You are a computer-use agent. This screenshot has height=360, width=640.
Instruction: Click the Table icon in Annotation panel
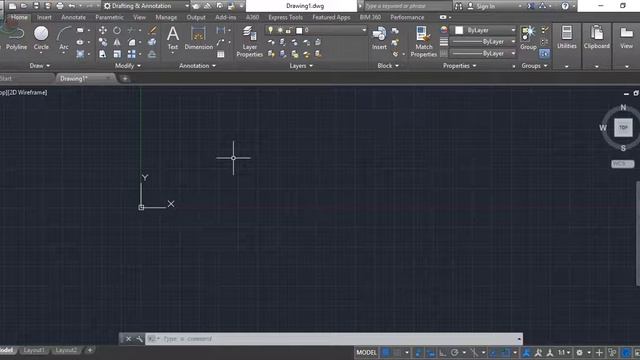[221, 54]
